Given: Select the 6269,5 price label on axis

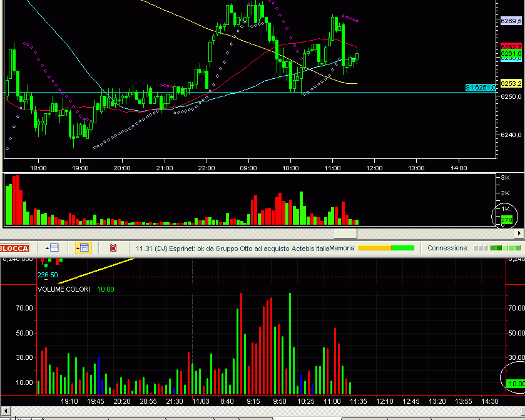Looking at the screenshot, I should pyautogui.click(x=511, y=21).
